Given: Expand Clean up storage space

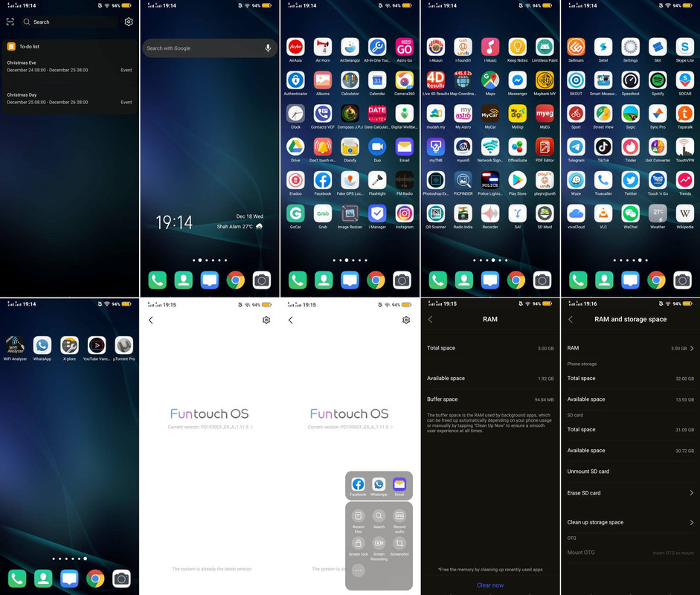Looking at the screenshot, I should [630, 522].
